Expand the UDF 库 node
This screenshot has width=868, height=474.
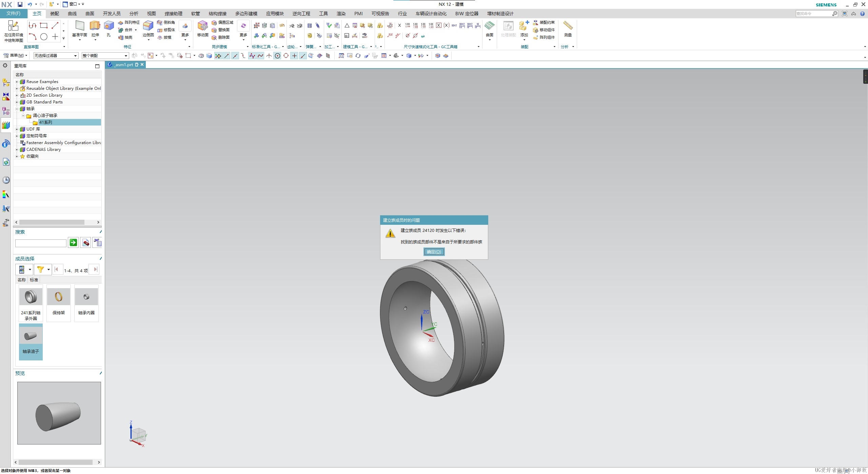17,129
